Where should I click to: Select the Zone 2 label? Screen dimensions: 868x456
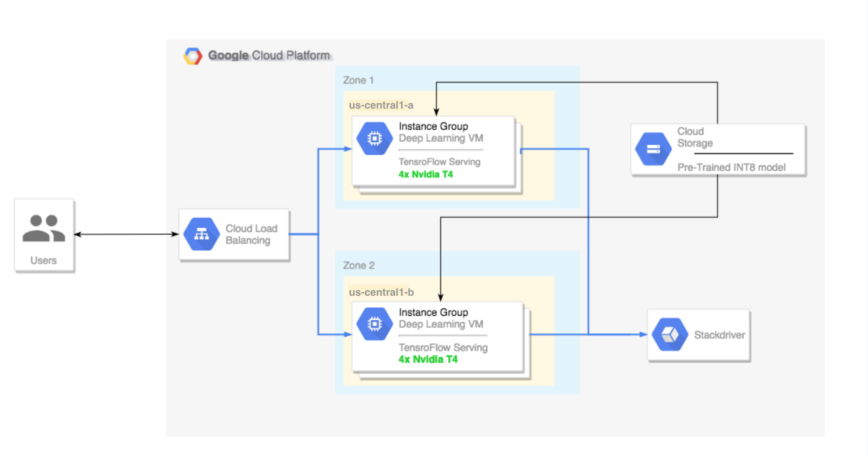359,265
